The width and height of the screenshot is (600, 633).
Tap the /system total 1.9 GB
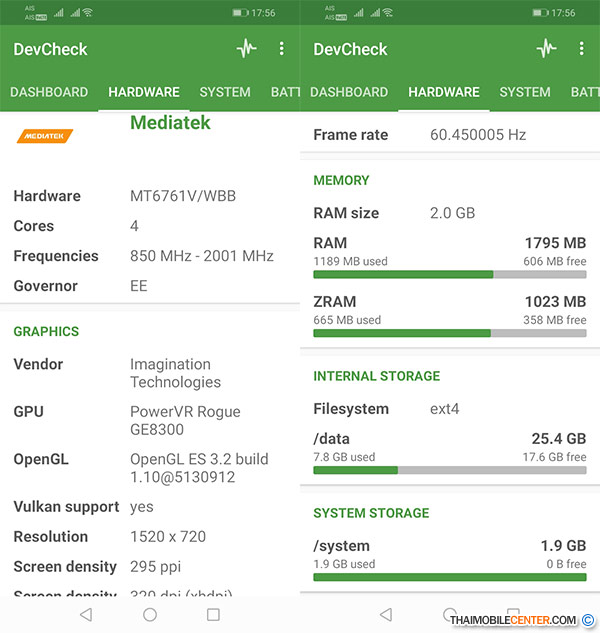point(563,545)
